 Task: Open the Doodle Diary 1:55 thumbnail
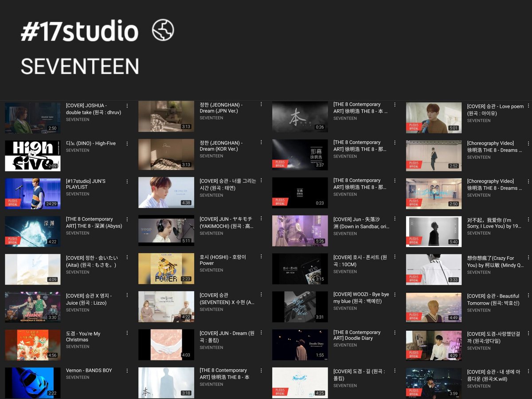tap(300, 344)
